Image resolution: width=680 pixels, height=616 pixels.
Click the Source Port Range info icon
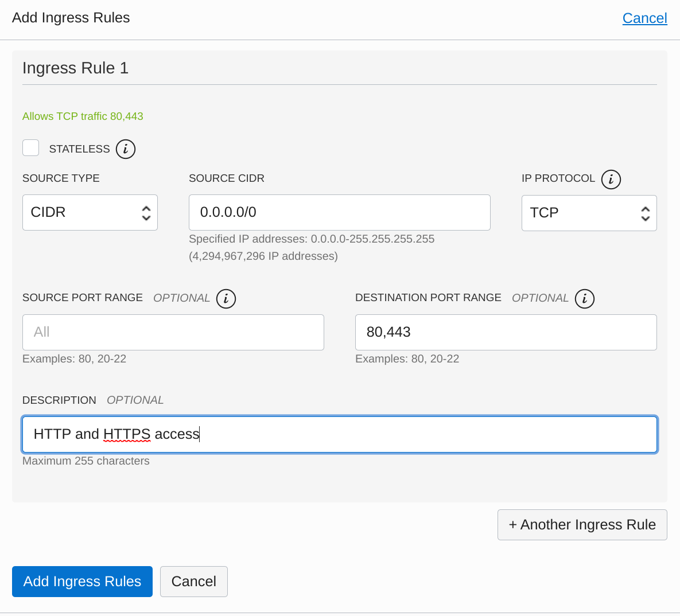(226, 298)
